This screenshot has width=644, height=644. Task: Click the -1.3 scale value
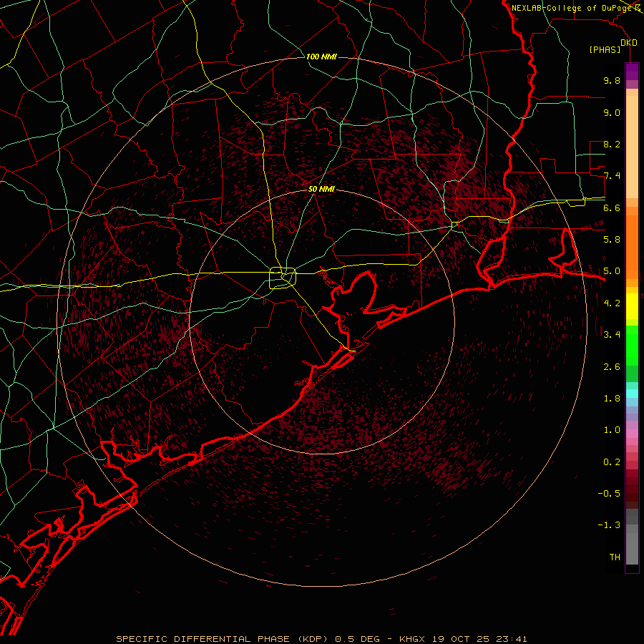[609, 525]
